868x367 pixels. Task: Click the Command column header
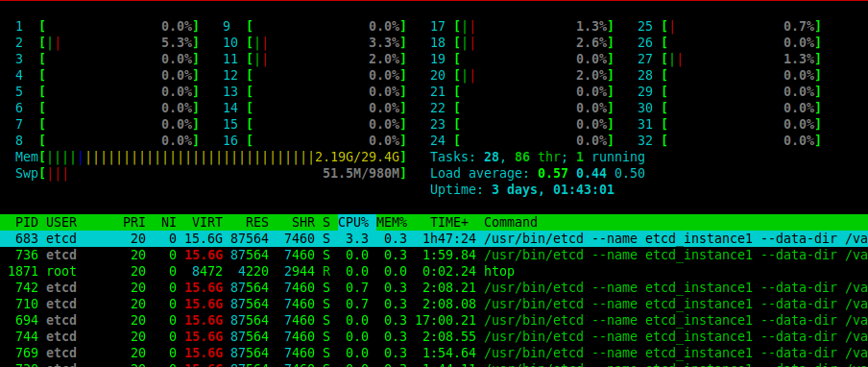pyautogui.click(x=511, y=223)
